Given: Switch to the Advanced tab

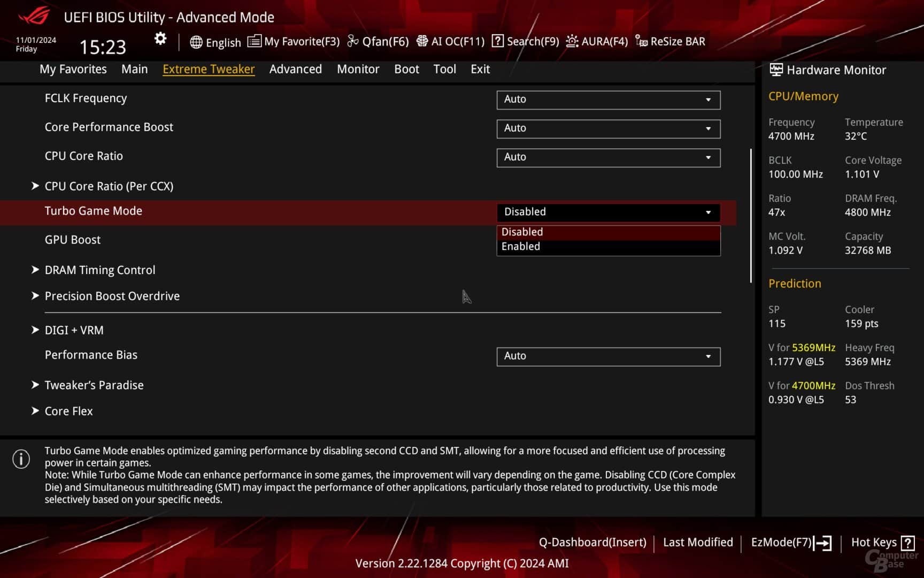Looking at the screenshot, I should point(295,69).
